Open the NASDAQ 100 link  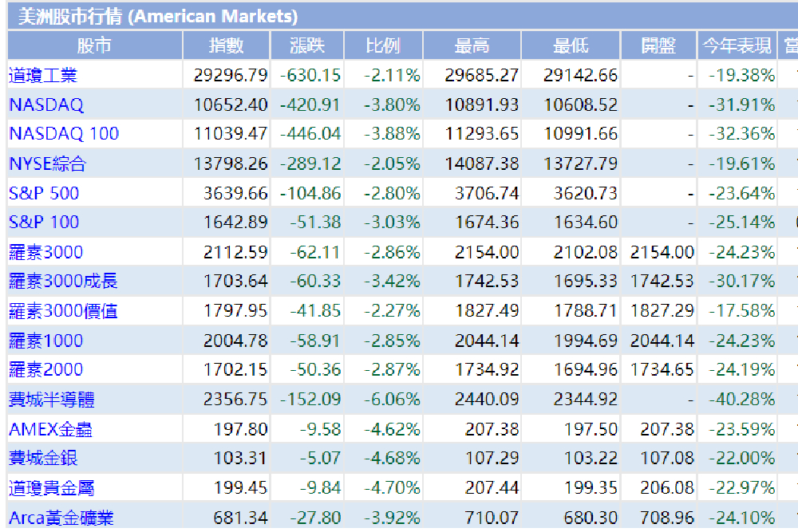pyautogui.click(x=64, y=134)
